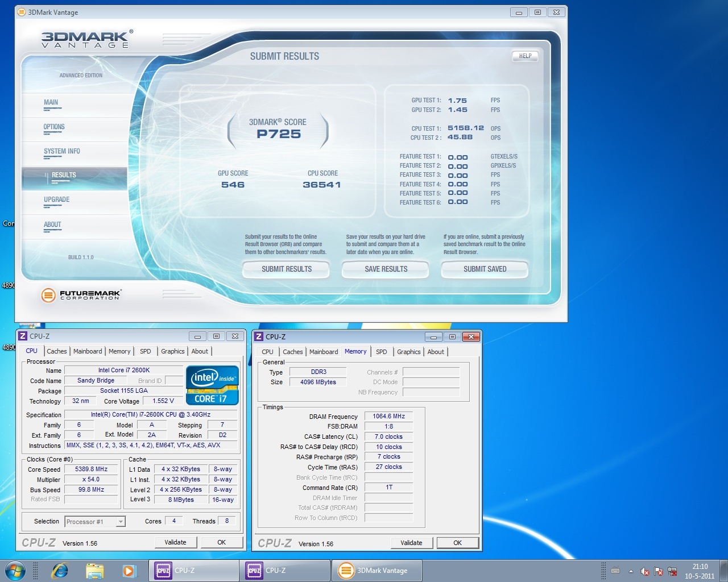Open Internet Explorer from the taskbar
Viewport: 728px width, 582px height.
tap(60, 571)
